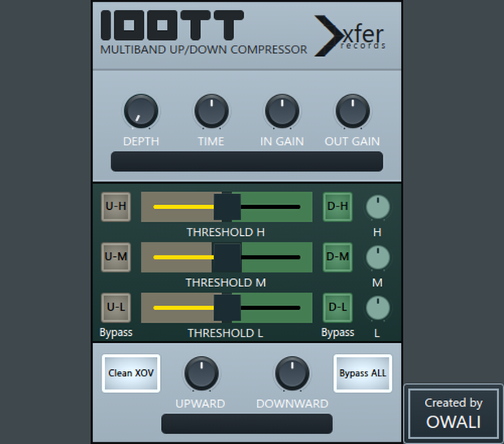Viewport: 504px width, 444px height.
Task: Toggle the U-H upward bypass button
Action: pyautogui.click(x=115, y=207)
